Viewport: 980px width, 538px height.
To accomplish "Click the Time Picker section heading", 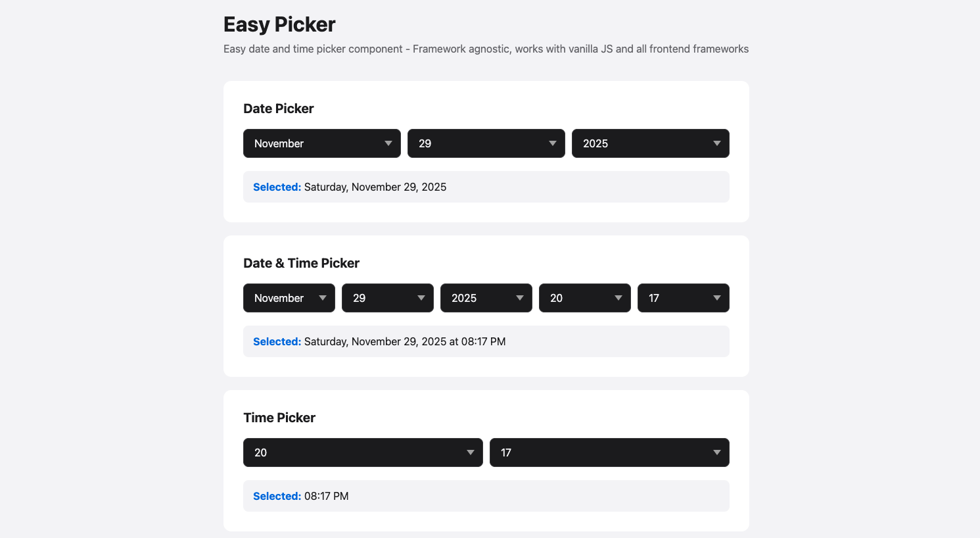I will click(x=279, y=418).
